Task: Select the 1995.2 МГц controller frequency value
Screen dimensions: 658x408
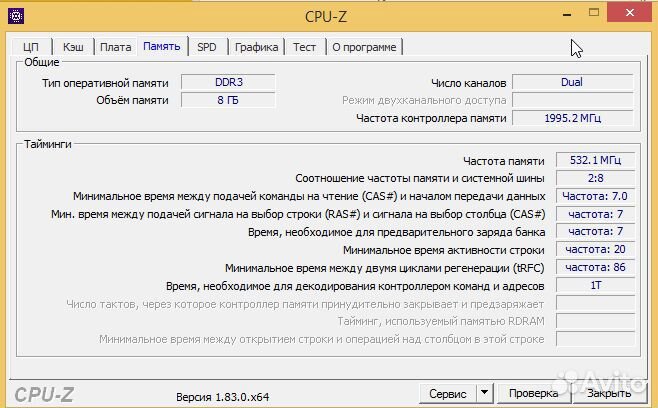Action: tap(572, 118)
